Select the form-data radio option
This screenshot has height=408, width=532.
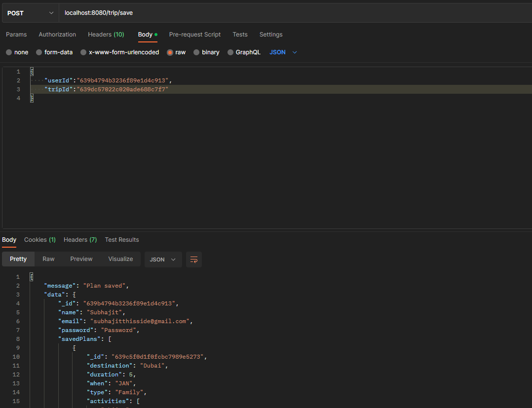coord(39,52)
